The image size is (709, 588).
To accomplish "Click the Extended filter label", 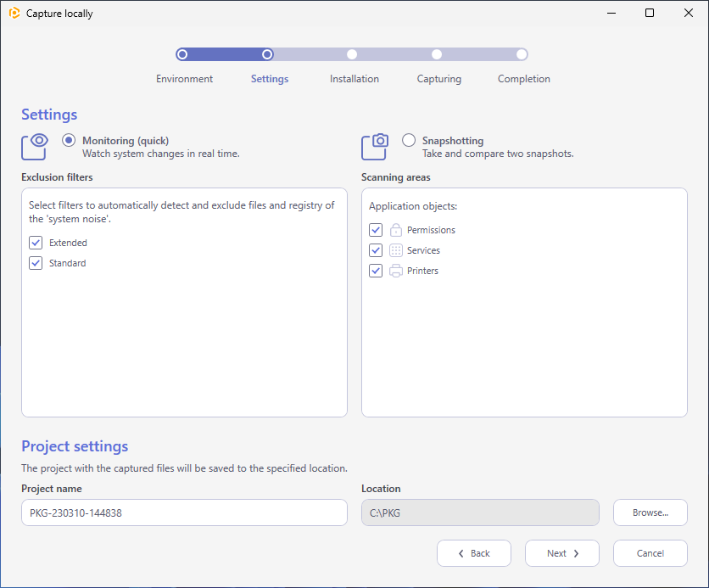I will click(x=68, y=243).
